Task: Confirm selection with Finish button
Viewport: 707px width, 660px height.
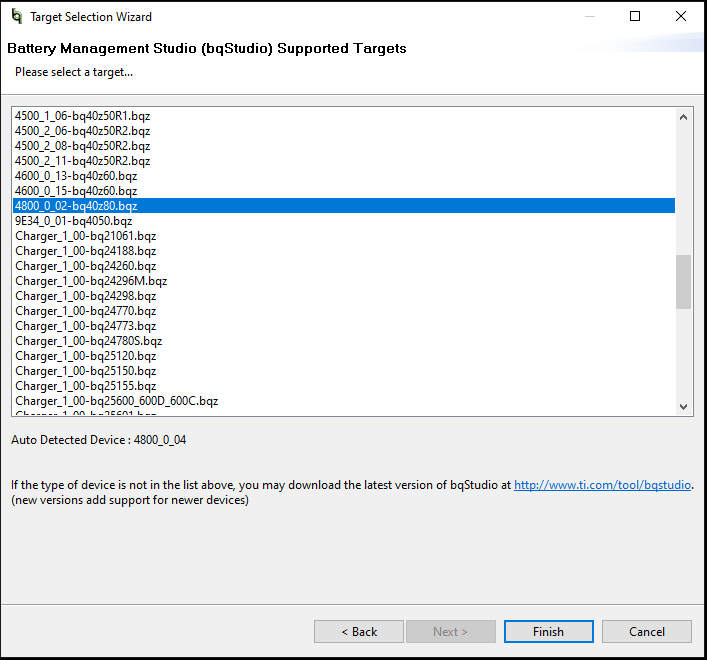Action: pyautogui.click(x=548, y=632)
